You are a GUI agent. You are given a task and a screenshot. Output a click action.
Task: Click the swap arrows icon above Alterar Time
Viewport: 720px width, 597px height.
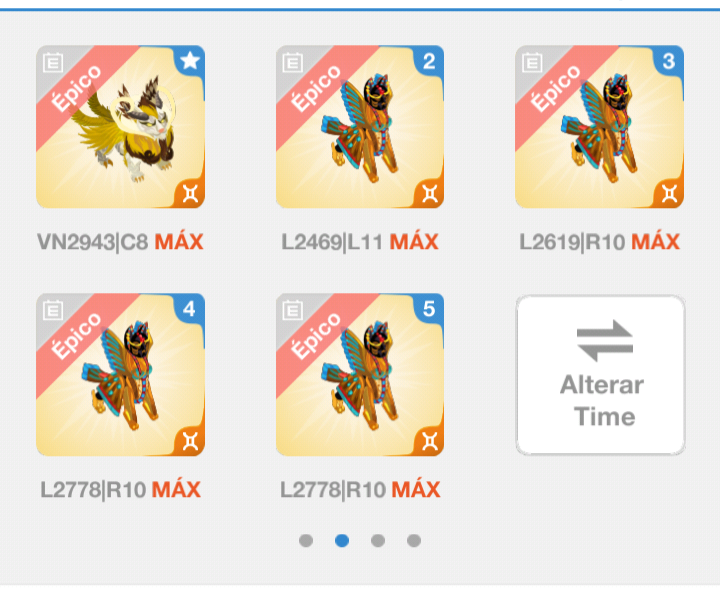tap(605, 340)
